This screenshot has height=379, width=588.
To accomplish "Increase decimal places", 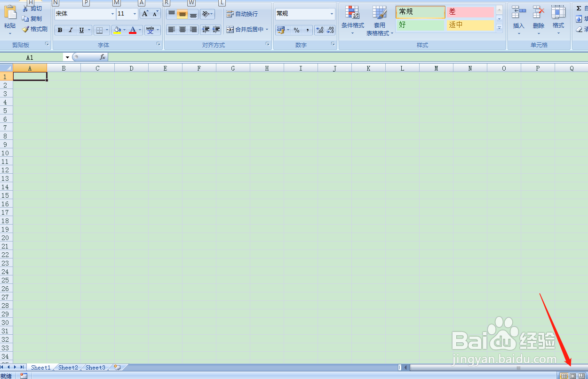I will [x=320, y=30].
